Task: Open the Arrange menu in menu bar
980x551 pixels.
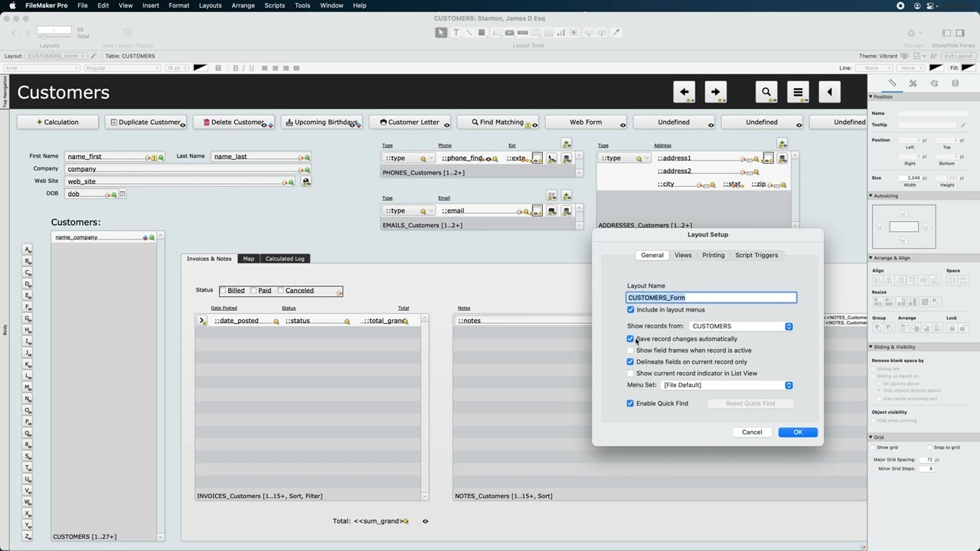Action: point(243,5)
